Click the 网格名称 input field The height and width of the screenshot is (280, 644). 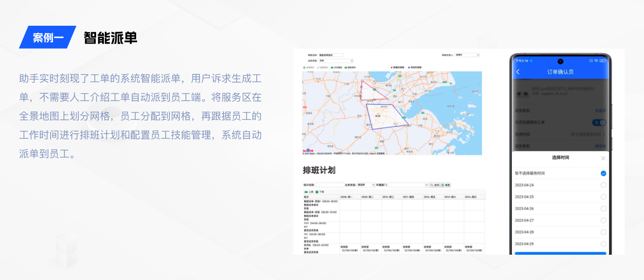[331, 55]
